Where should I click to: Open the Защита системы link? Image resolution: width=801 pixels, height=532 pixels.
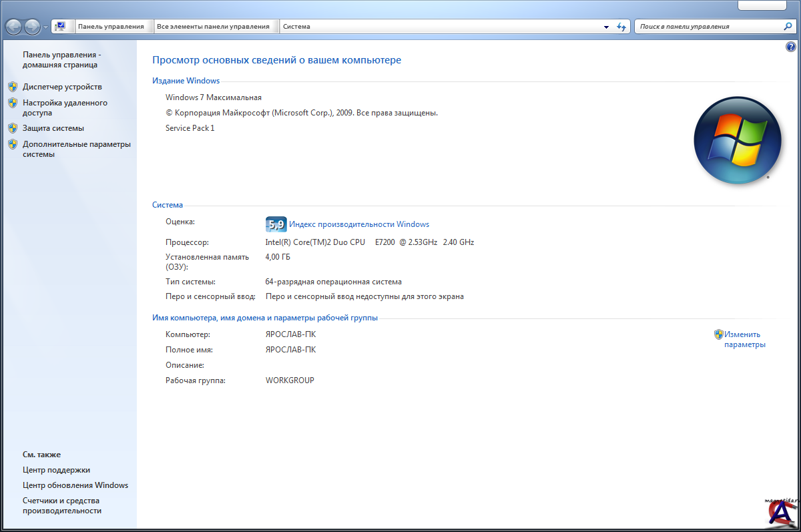(x=53, y=128)
